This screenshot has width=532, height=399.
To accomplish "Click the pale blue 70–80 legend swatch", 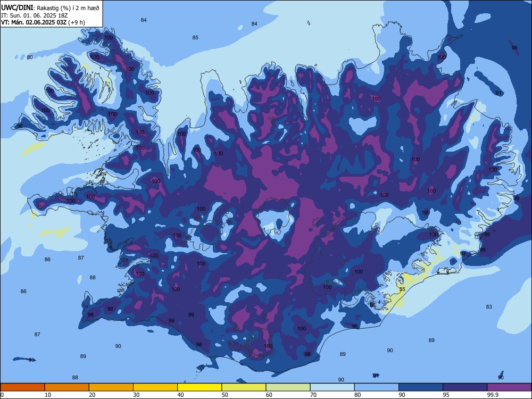I will click(332, 387).
